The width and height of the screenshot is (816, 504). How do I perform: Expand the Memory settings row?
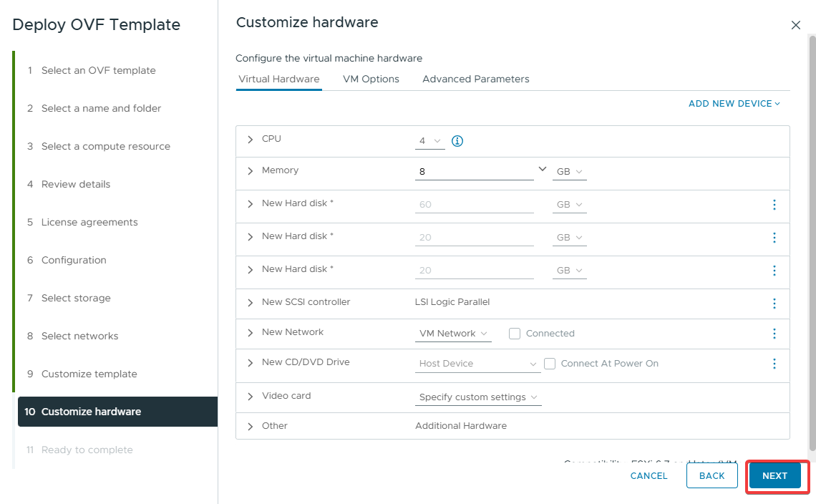click(250, 171)
